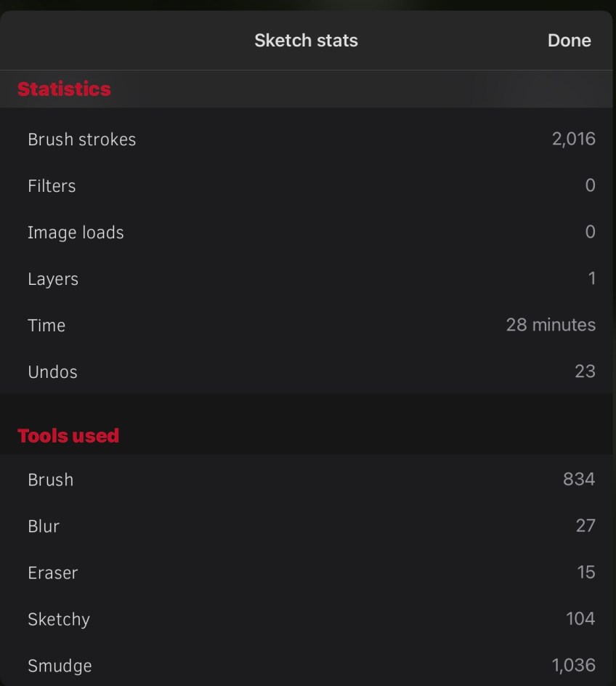Click the Tools used section header
The width and height of the screenshot is (616, 686).
(68, 436)
